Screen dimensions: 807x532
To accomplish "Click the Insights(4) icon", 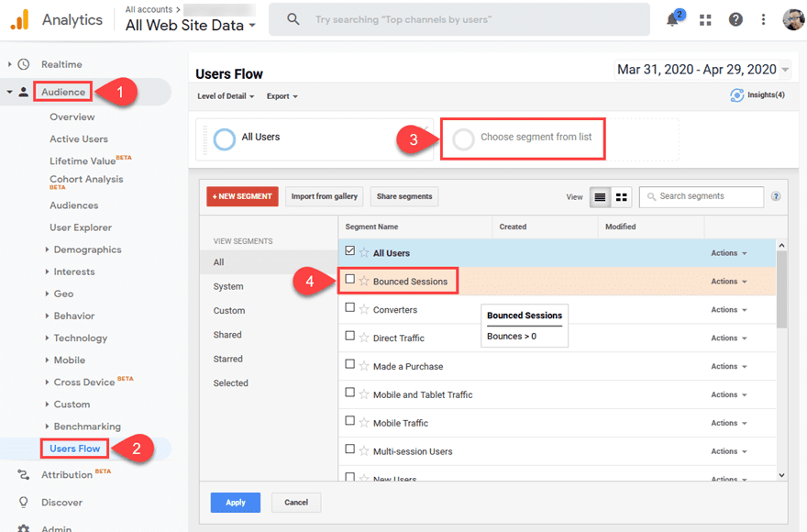I will (736, 95).
